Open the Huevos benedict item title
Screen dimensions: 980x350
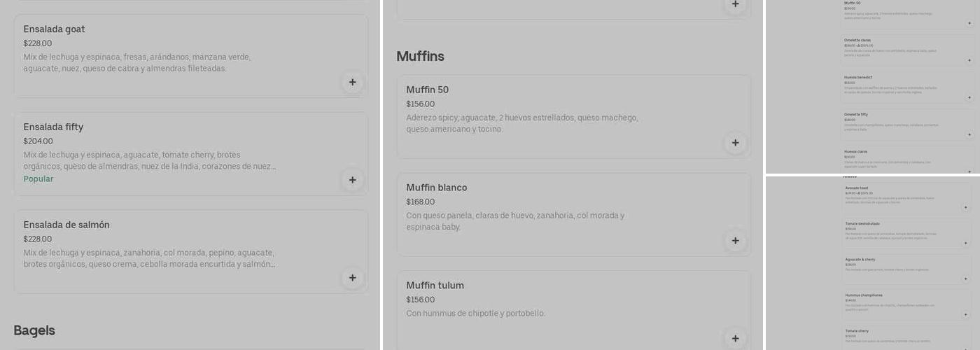coord(858,78)
